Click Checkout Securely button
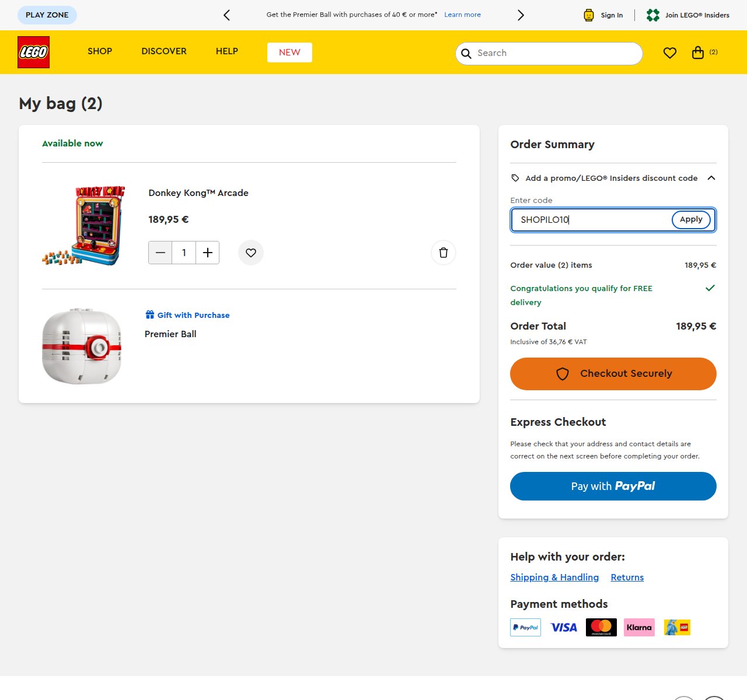The image size is (747, 700). 613,374
